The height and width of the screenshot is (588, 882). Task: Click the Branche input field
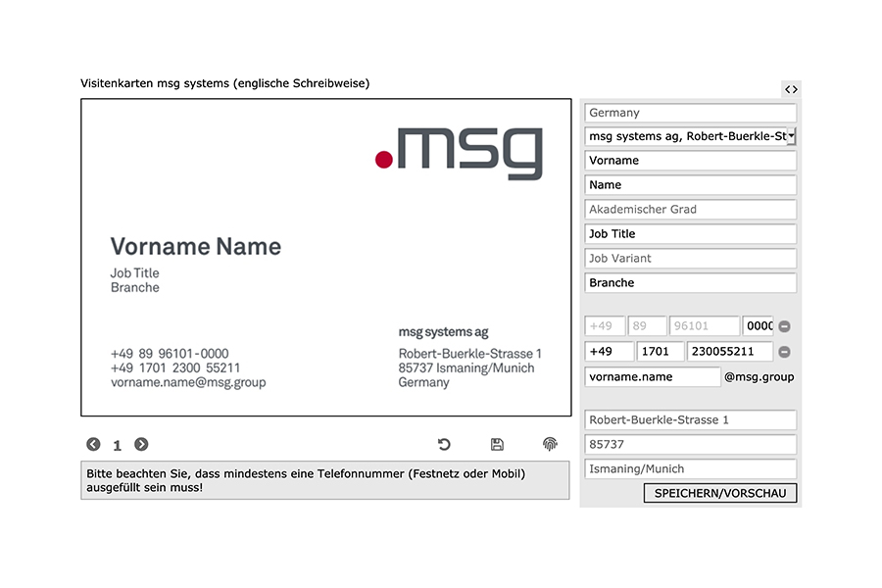[x=690, y=282]
